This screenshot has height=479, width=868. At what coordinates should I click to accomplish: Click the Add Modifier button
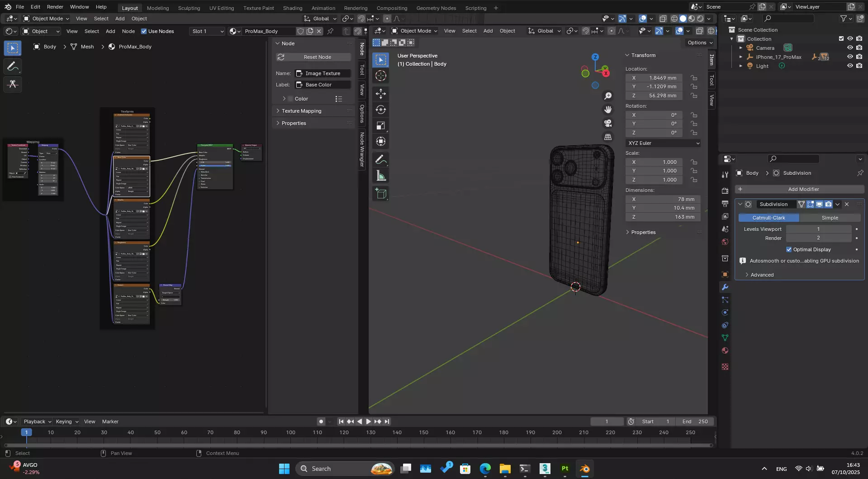click(799, 189)
